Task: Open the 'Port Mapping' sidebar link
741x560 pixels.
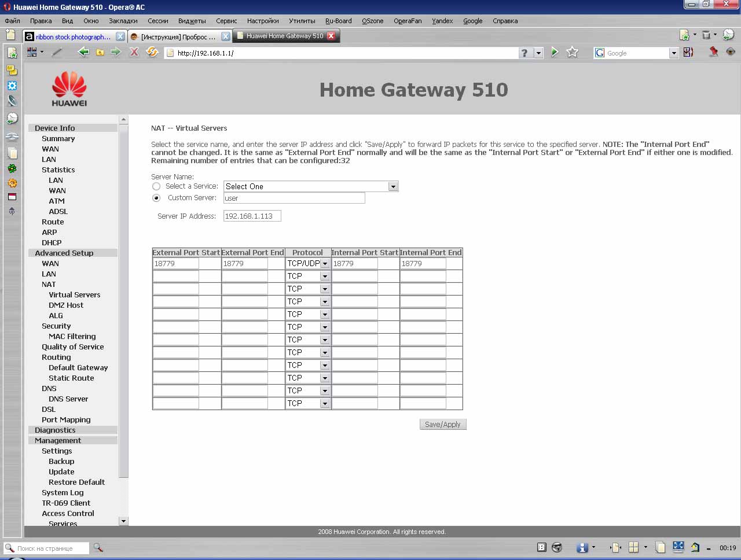Action: (x=66, y=419)
